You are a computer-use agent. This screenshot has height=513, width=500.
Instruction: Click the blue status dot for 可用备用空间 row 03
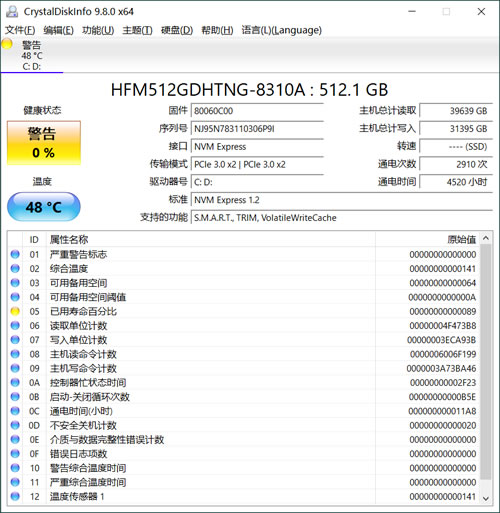tap(15, 283)
